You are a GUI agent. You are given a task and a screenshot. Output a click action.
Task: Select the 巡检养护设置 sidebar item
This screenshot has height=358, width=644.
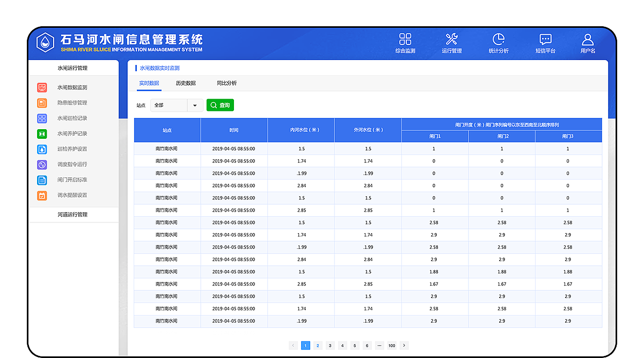42,149
